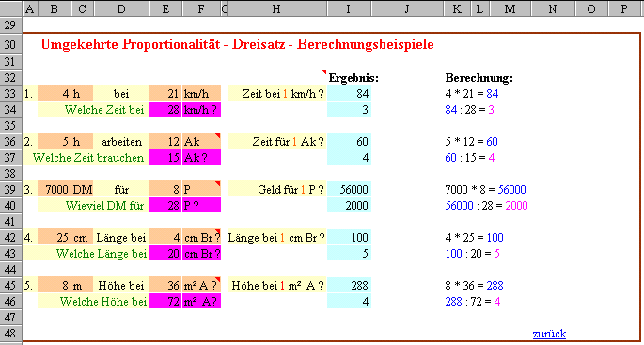Image resolution: width=644 pixels, height=345 pixels.
Task: Follow the 'zurück' hyperlink
Action: coord(549,334)
